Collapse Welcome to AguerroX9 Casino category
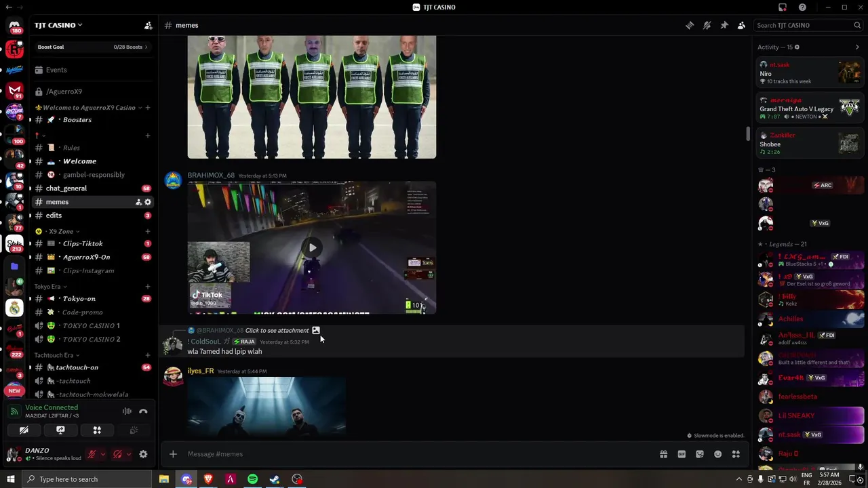The image size is (868, 488). (89, 108)
